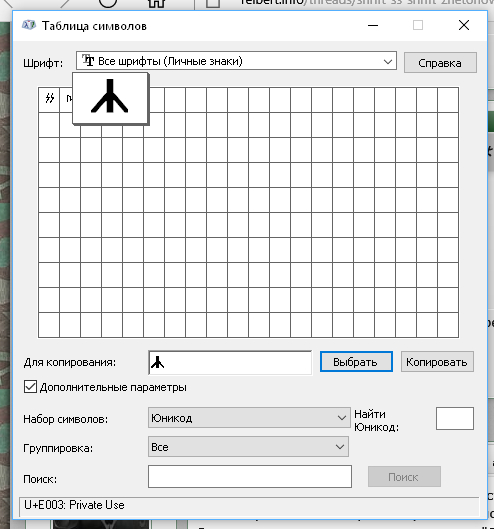This screenshot has width=494, height=529.
Task: Open the Справка help button
Action: [440, 63]
